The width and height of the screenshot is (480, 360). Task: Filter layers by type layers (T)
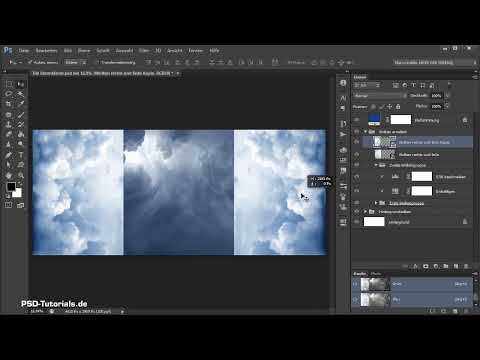tap(414, 85)
